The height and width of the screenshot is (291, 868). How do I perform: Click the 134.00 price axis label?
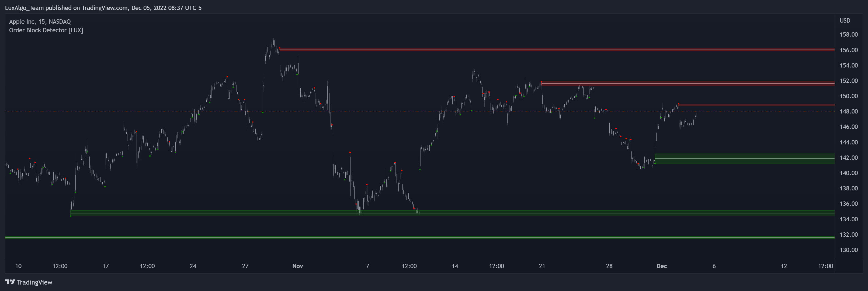(848, 219)
